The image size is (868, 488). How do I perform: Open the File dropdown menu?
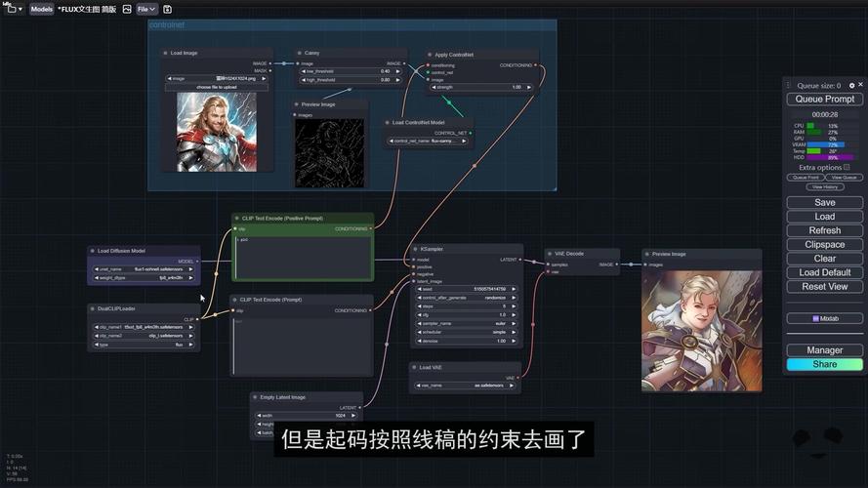pyautogui.click(x=146, y=9)
